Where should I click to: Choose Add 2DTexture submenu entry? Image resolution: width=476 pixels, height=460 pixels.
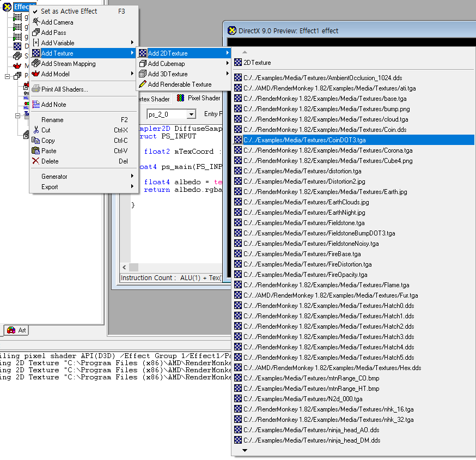click(x=184, y=53)
